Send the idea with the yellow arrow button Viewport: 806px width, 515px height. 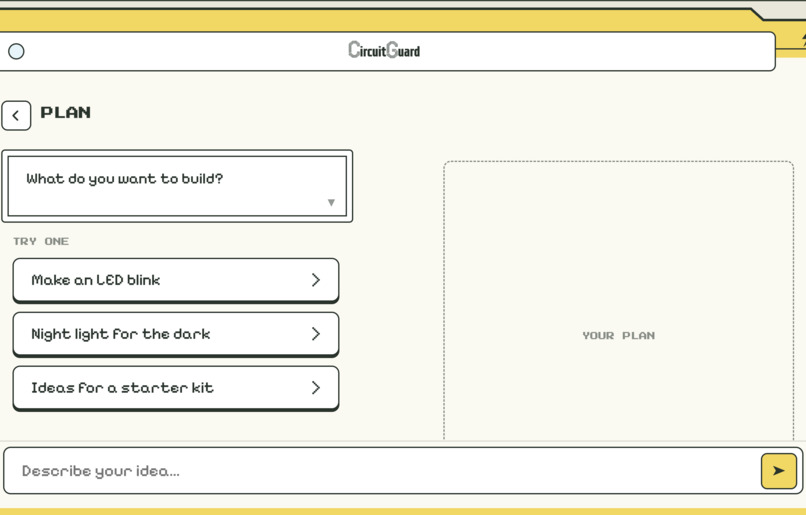779,471
